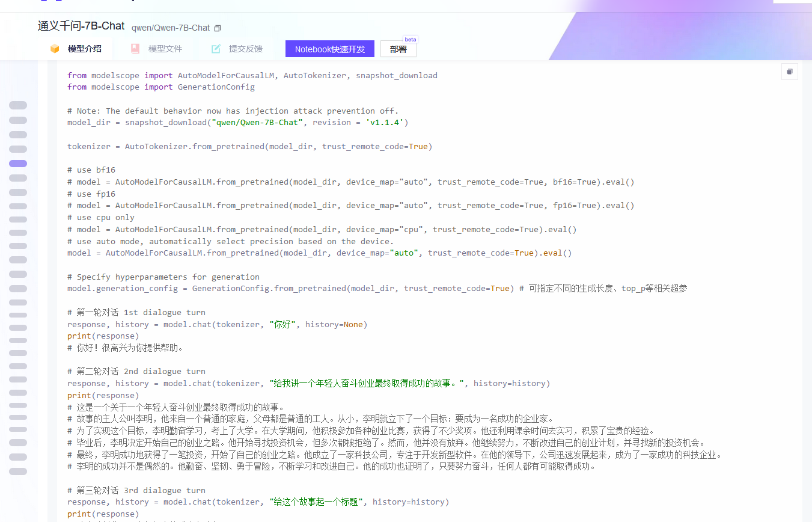
Task: Switch to the 模型文件 tab
Action: (x=156, y=49)
